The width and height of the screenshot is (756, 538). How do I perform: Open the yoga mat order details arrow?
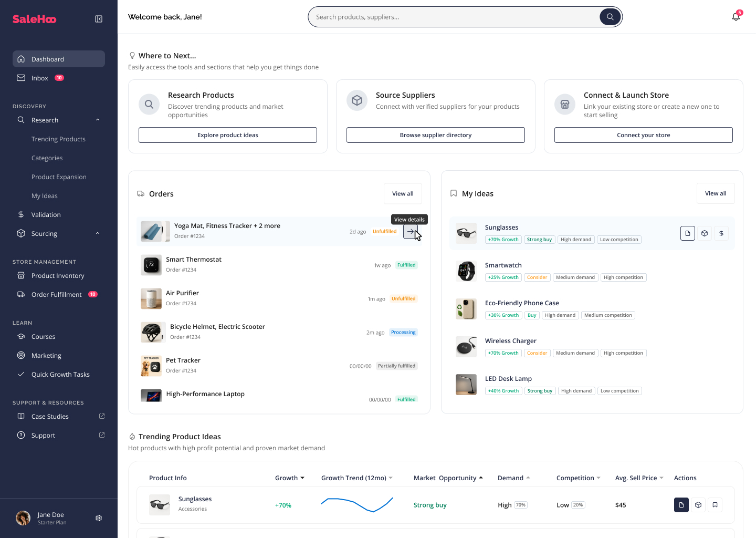tap(411, 231)
